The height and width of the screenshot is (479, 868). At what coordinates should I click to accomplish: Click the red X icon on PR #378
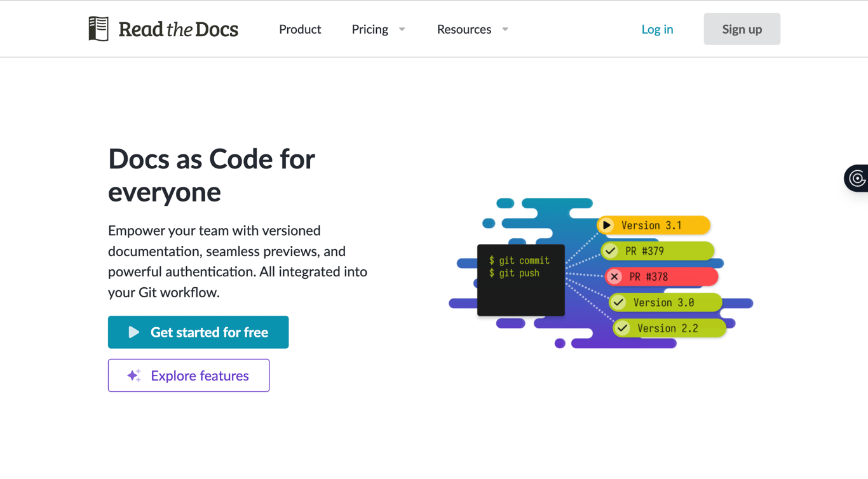[x=614, y=277]
